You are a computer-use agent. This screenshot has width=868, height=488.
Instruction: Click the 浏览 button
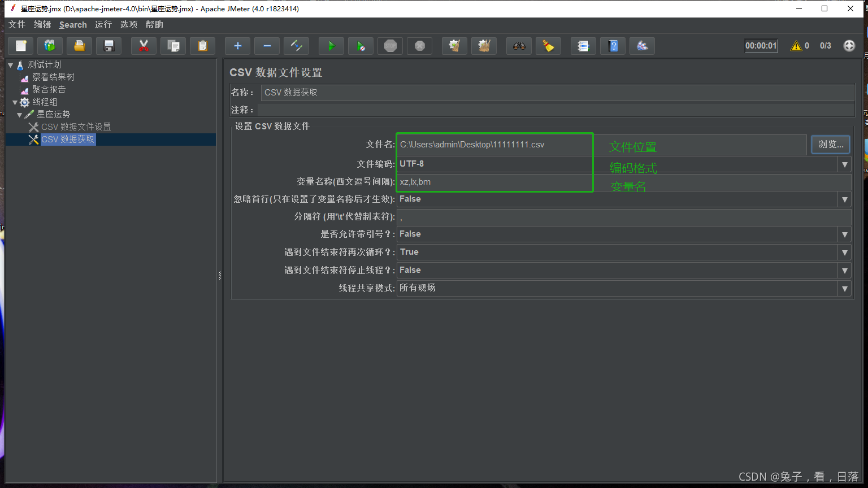click(x=830, y=144)
